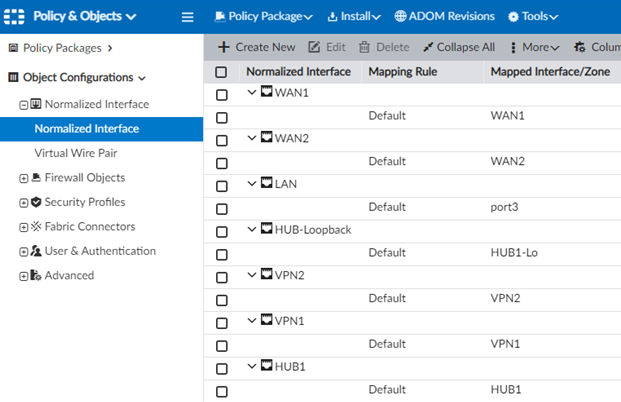The height and width of the screenshot is (402, 621).
Task: Toggle the select-all checkbox in header
Action: point(222,72)
